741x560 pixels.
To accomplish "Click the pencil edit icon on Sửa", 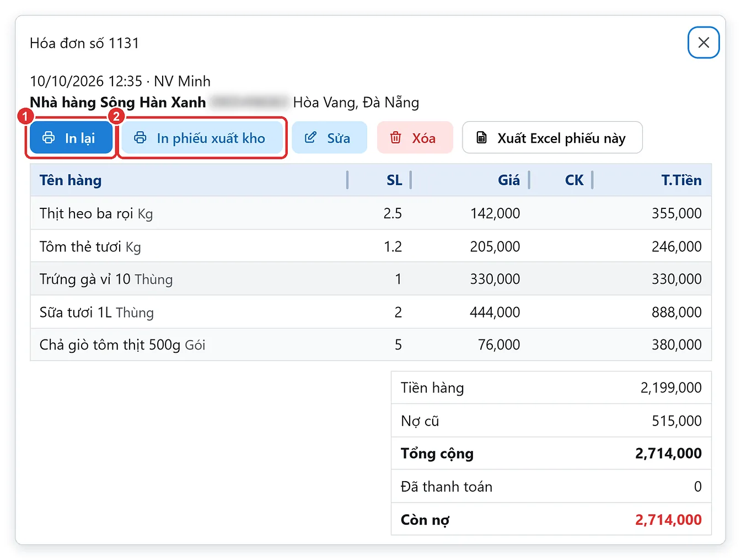I will [x=311, y=138].
